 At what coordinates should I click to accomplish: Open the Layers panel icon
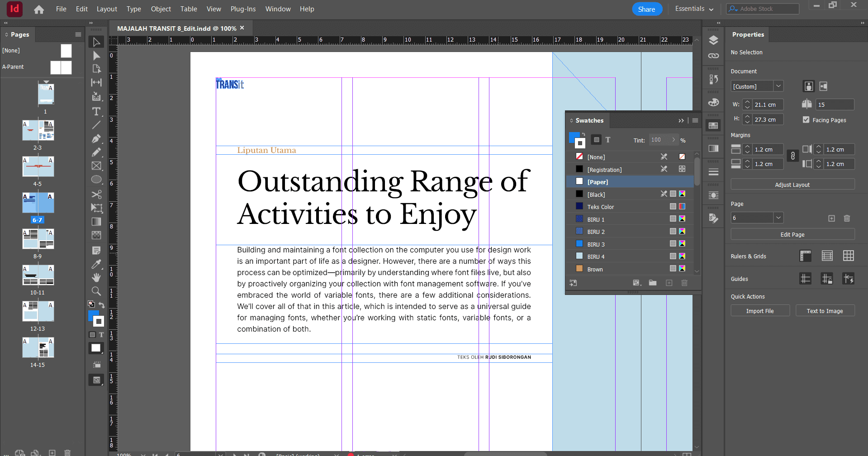pyautogui.click(x=713, y=40)
